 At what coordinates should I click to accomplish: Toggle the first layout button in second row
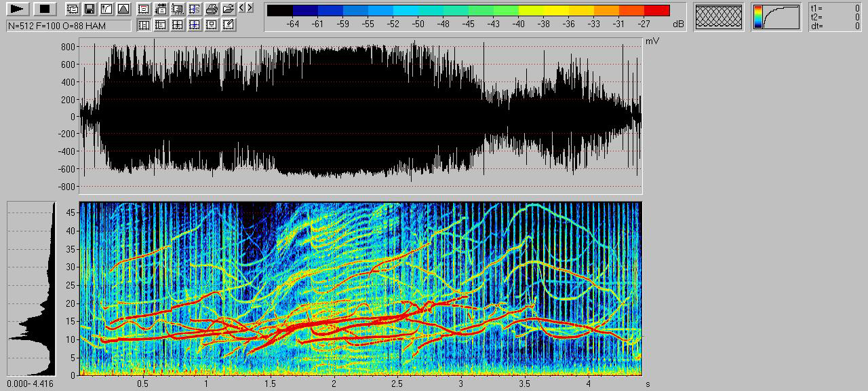point(144,25)
